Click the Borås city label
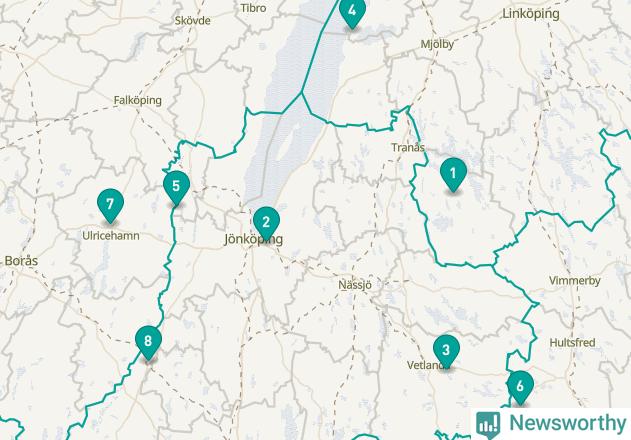The image size is (631, 440). click(x=21, y=260)
